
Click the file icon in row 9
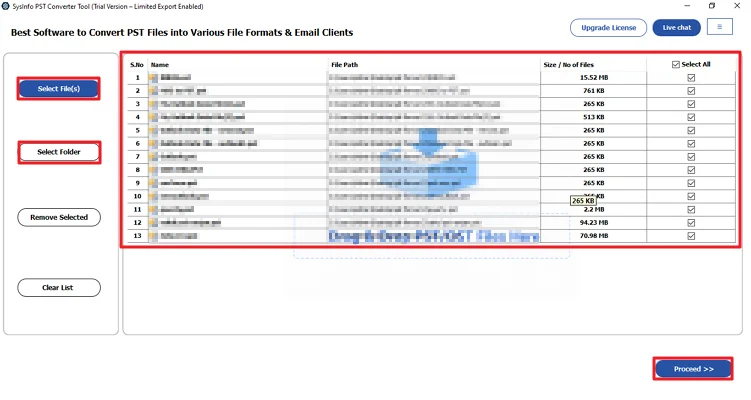[153, 183]
